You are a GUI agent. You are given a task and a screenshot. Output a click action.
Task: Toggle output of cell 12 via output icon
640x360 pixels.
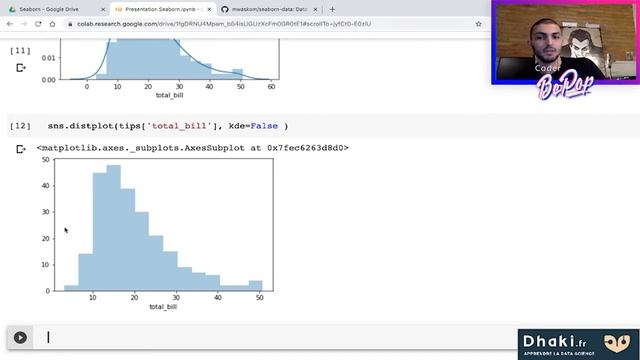coord(21,149)
